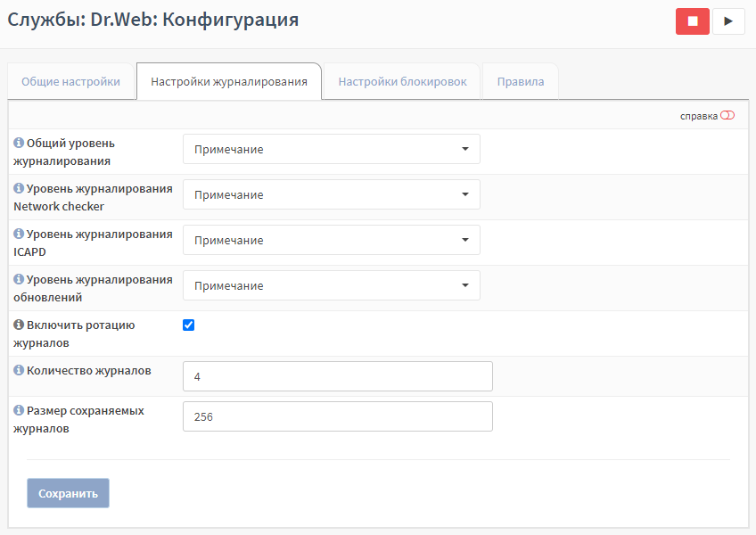756x535 pixels.
Task: Click the Уровень журналирования обновлений label
Action: pos(93,289)
